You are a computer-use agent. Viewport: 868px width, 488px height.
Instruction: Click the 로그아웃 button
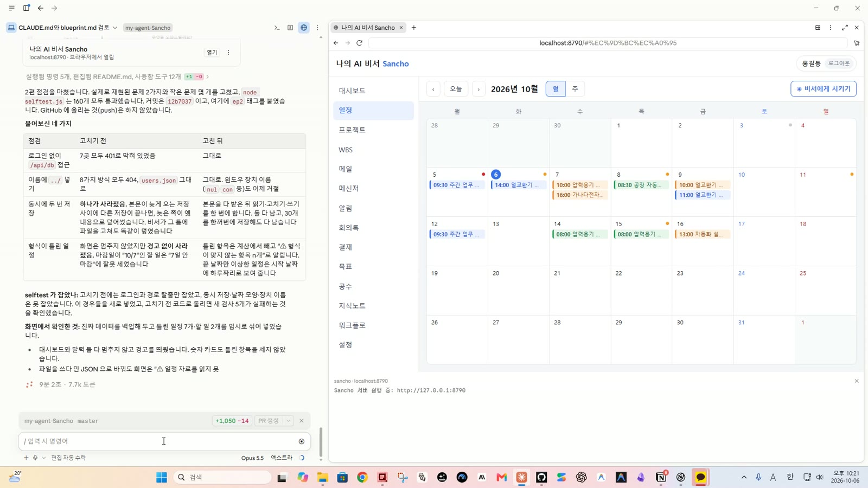coord(839,63)
